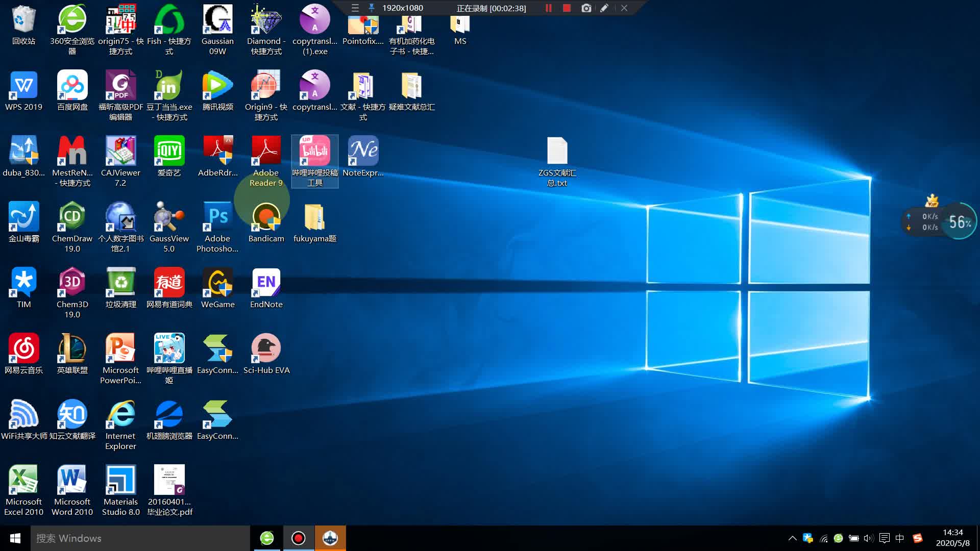Open the volume control tray icon

tap(869, 538)
